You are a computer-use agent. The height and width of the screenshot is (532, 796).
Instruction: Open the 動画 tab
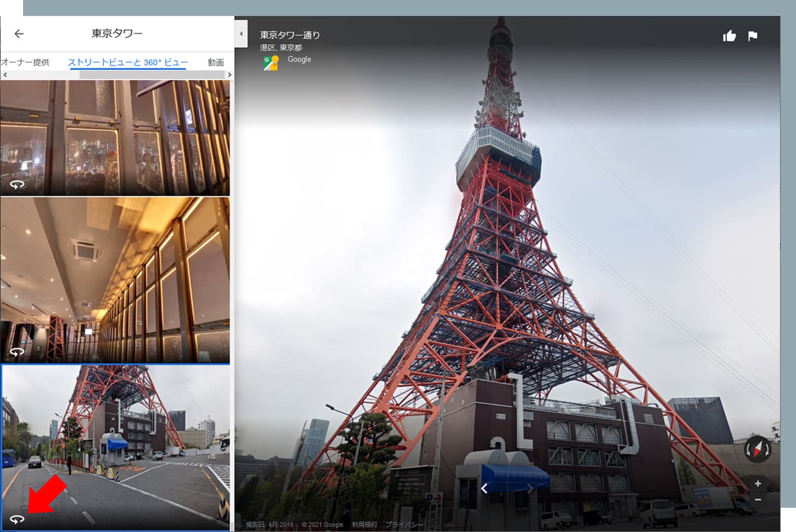(x=216, y=62)
